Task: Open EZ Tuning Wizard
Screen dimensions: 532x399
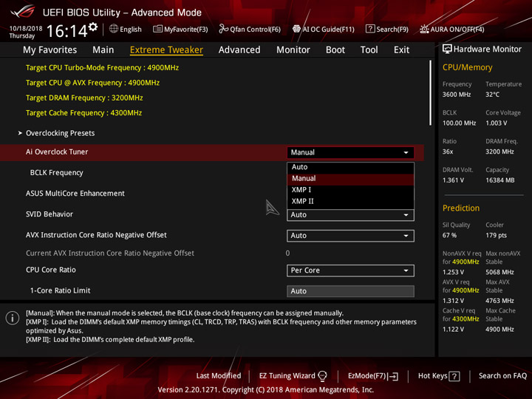Action: pyautogui.click(x=293, y=376)
